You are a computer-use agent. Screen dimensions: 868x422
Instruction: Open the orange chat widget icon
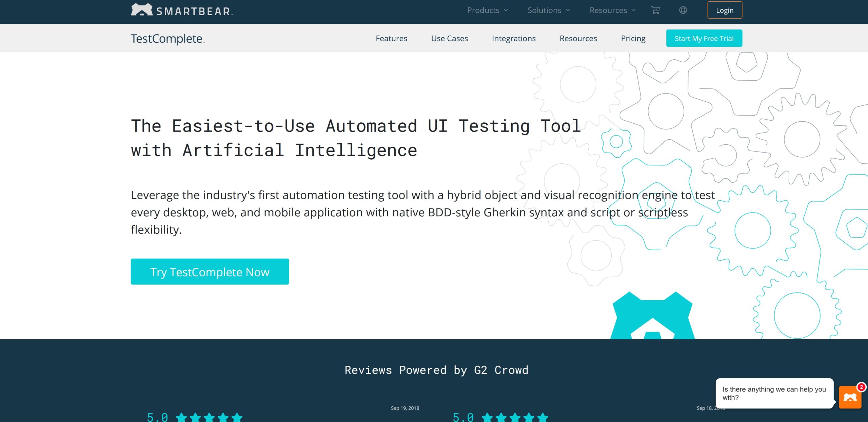850,397
